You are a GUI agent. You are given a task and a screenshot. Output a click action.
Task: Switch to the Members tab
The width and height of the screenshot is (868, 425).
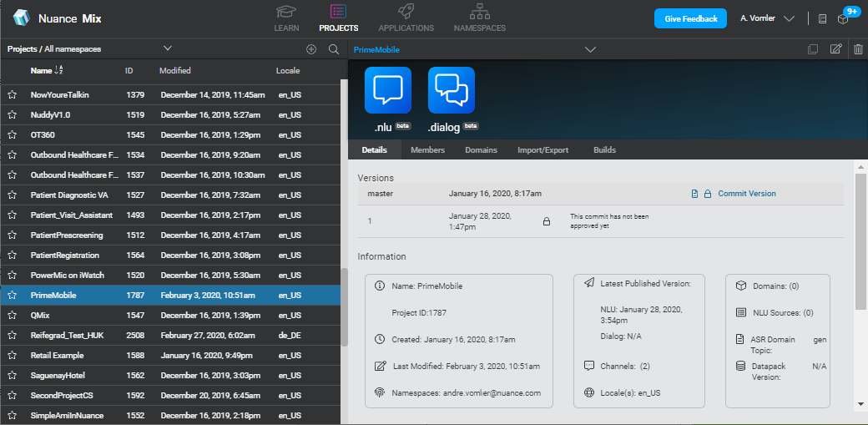427,150
